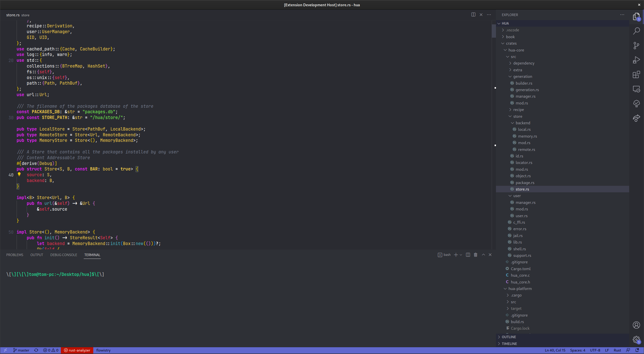Image resolution: width=644 pixels, height=354 pixels.
Task: Open the local.rs file in explorer
Action: (x=524, y=130)
